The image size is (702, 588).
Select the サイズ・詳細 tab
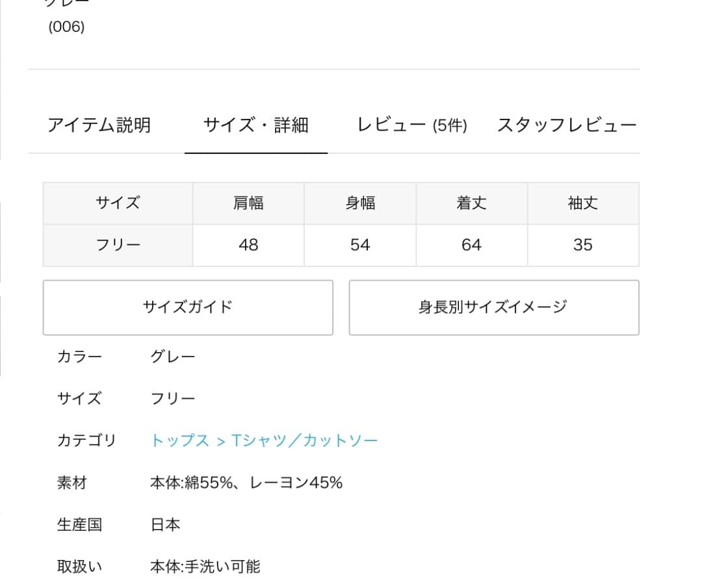tap(255, 125)
